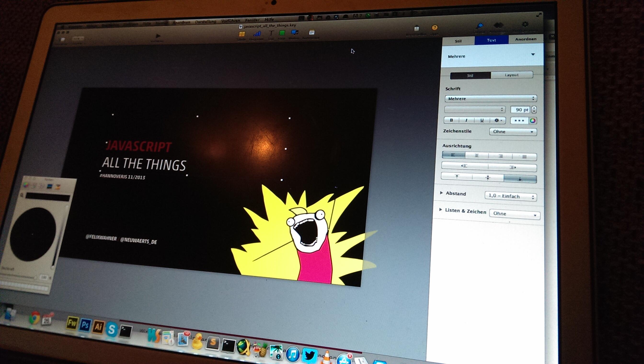Image resolution: width=644 pixels, height=364 pixels.
Task: Launch Google Chrome from the Dock
Action: pos(34,318)
